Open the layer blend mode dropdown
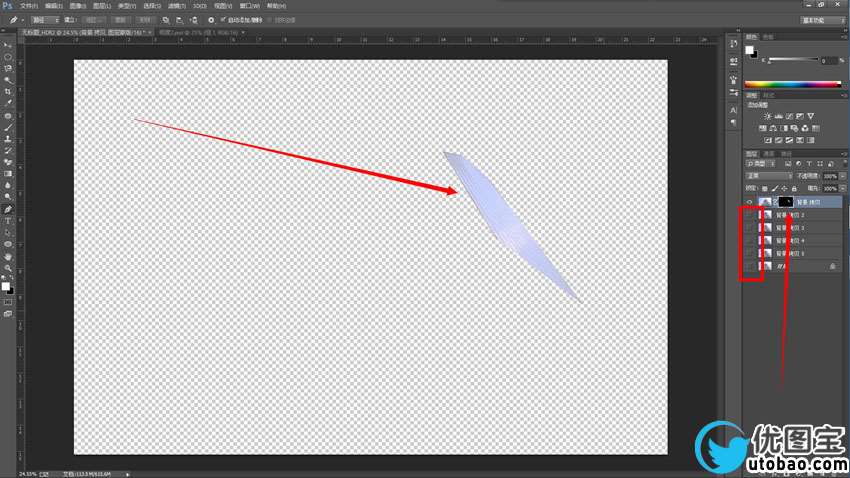Viewport: 850px width, 478px height. (x=765, y=175)
